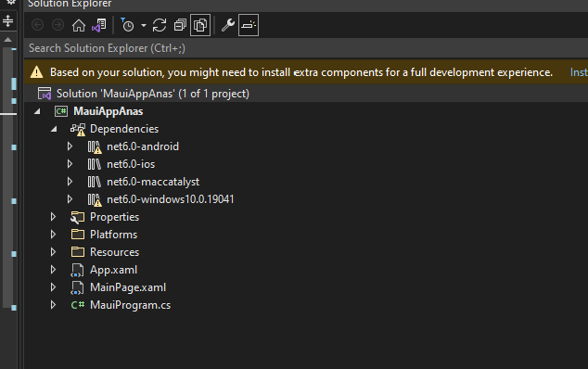The width and height of the screenshot is (588, 369).
Task: Select net6.0-maccatalyst in the tree
Action: [153, 182]
